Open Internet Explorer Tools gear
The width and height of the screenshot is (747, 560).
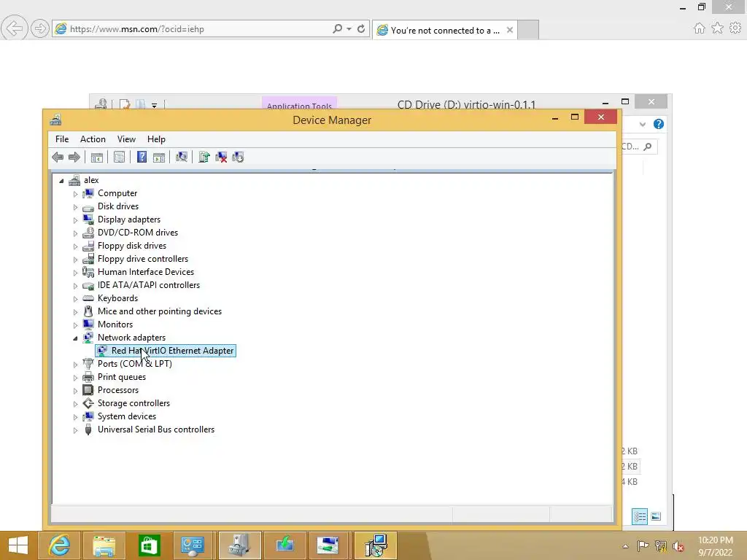point(735,28)
